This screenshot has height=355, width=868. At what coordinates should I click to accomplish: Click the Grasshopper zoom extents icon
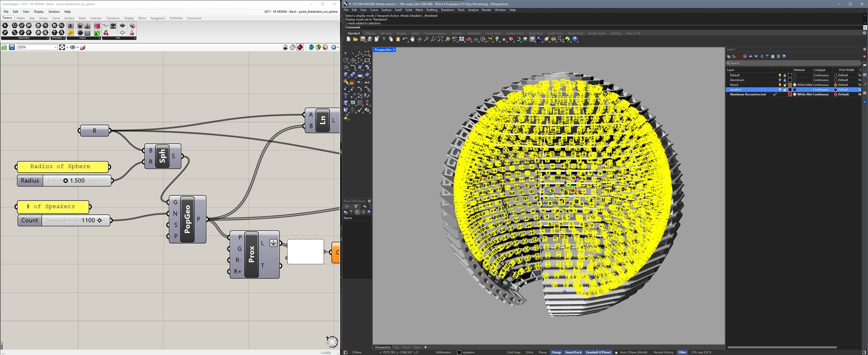pyautogui.click(x=62, y=47)
